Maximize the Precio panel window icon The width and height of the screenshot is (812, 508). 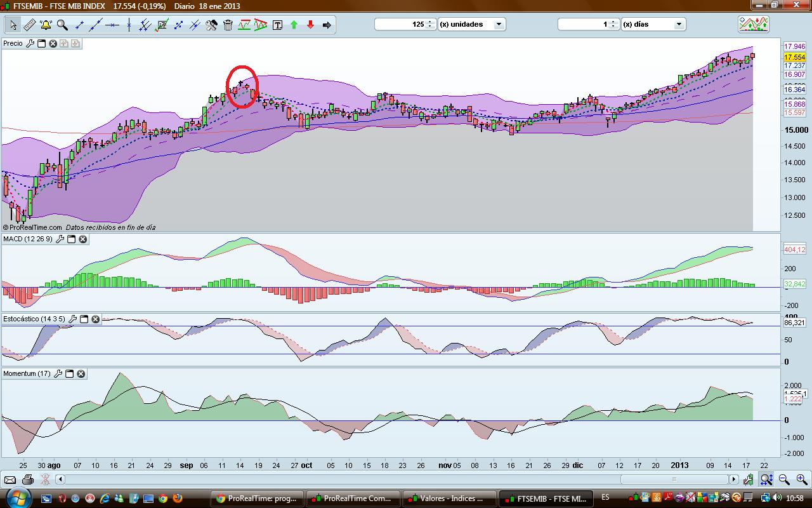coord(41,44)
